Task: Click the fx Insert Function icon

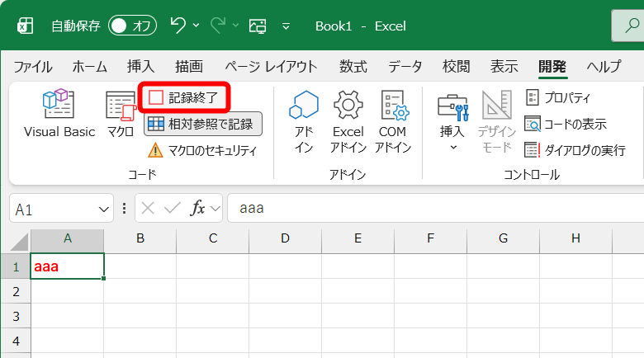Action: click(197, 208)
